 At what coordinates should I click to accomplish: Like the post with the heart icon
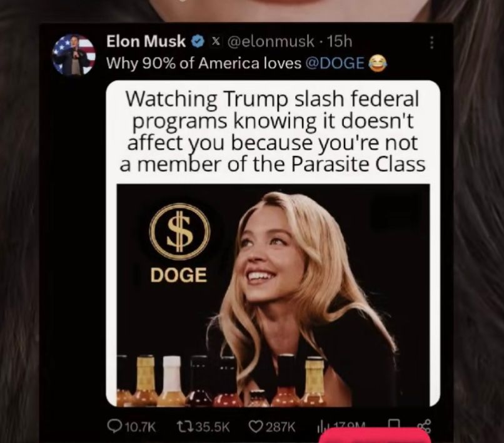point(255,427)
